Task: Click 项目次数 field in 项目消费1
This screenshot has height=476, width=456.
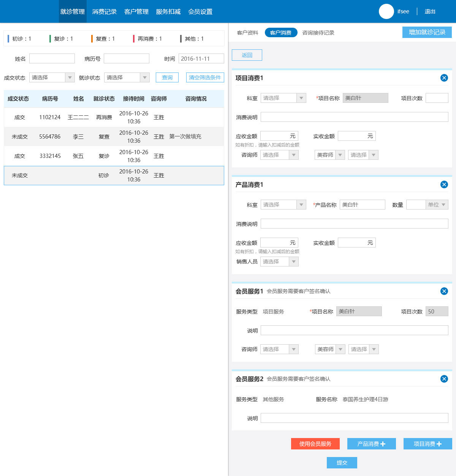Action: (437, 98)
